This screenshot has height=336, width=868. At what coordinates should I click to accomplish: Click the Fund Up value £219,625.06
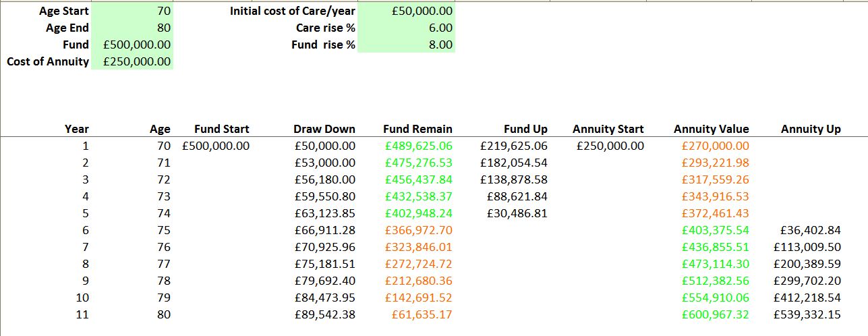coord(514,146)
